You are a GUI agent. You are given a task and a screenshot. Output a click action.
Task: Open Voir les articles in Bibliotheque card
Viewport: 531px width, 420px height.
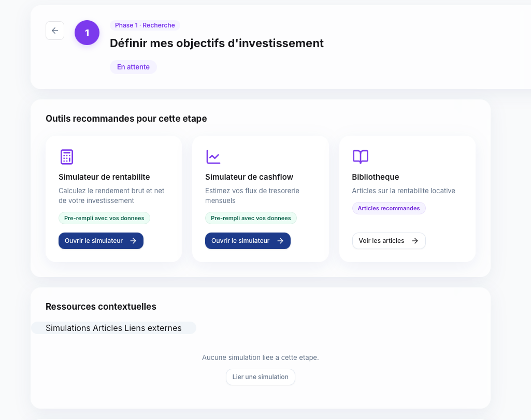click(x=389, y=241)
